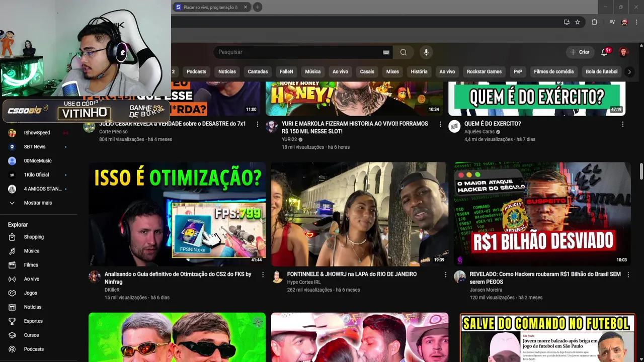Open the notifications bell
This screenshot has height=362, width=644.
tap(605, 52)
